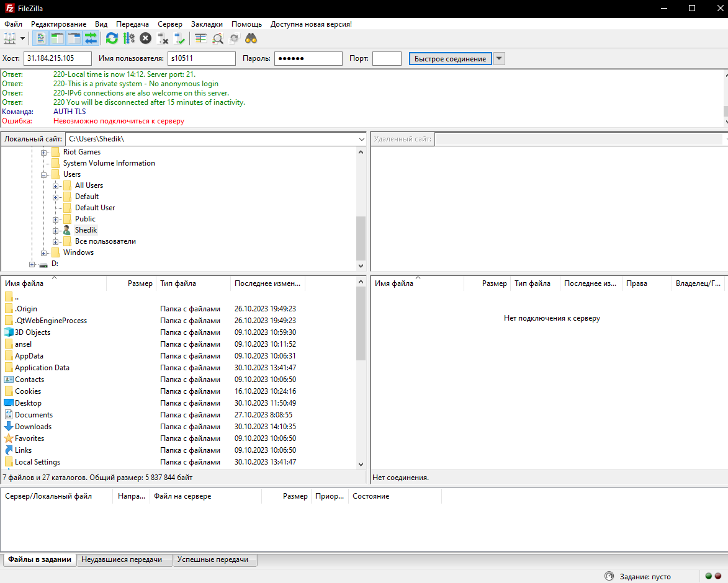Click the Имя пользователя field
The width and height of the screenshot is (728, 583).
(x=202, y=58)
